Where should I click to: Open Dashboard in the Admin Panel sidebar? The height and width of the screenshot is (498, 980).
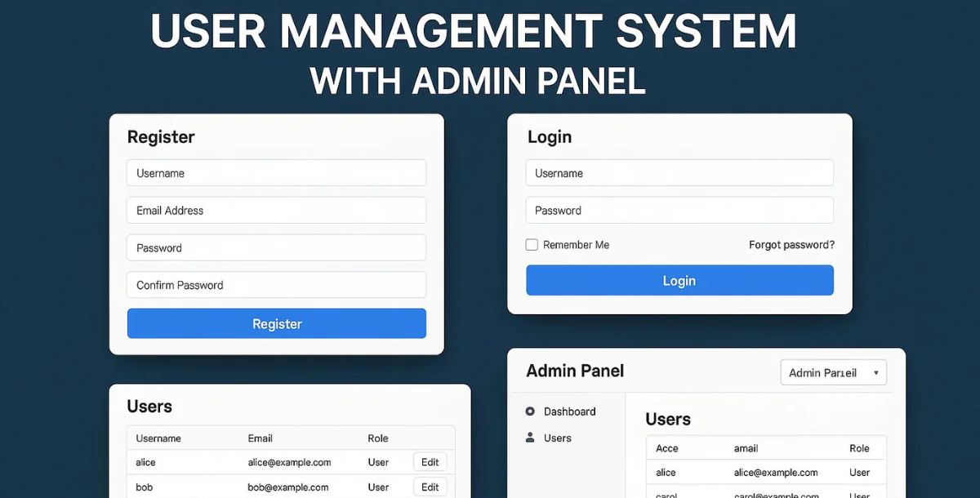pyautogui.click(x=569, y=411)
